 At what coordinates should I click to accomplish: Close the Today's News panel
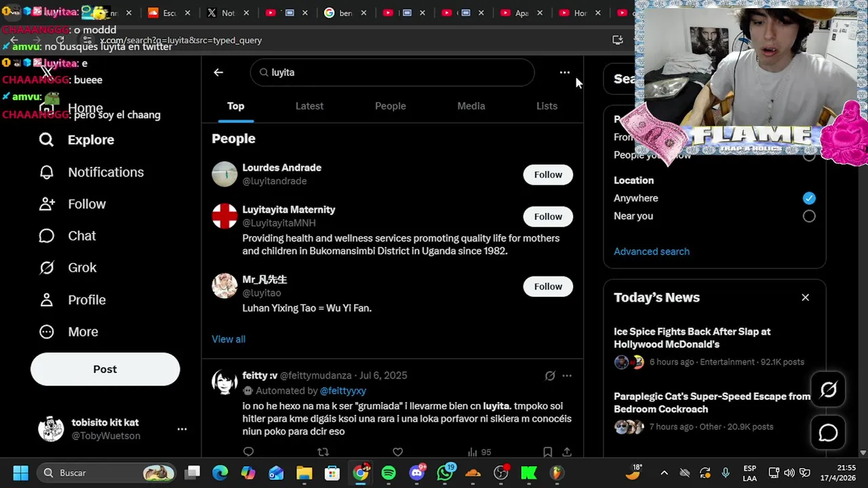805,298
